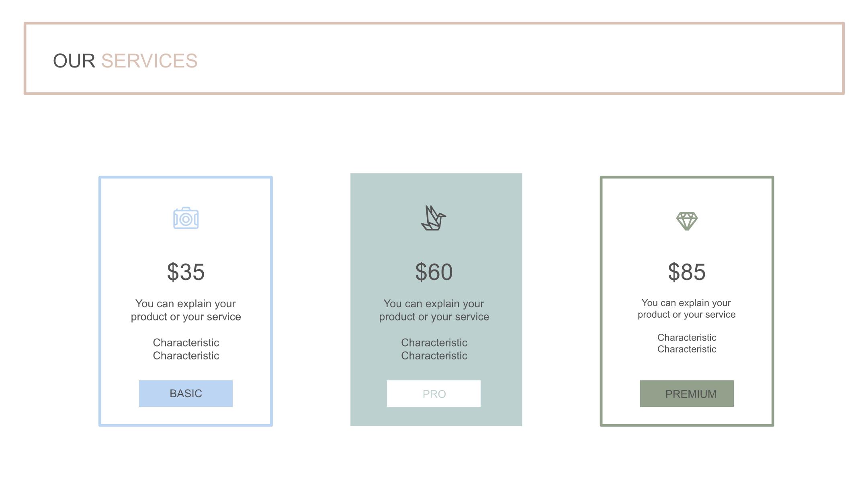Click the $60 price text
This screenshot has height=488, width=868.
coord(434,272)
